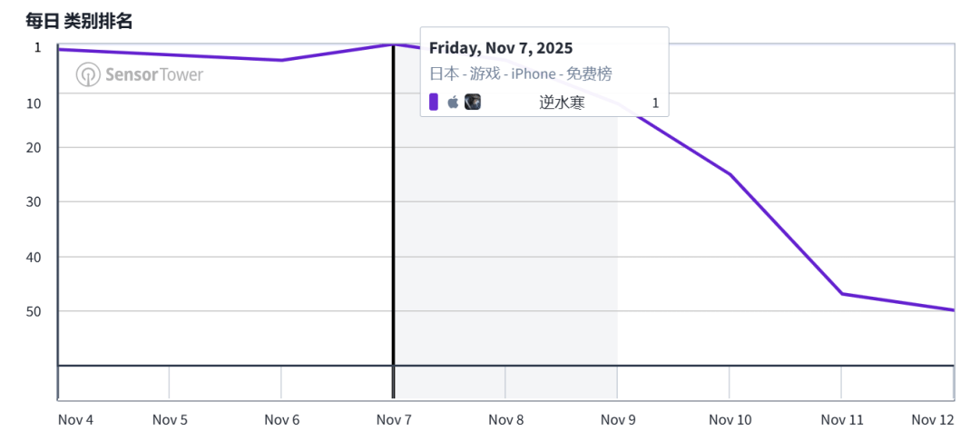This screenshot has width=980, height=431.
Task: Select the Nov 4 date label
Action: point(75,419)
